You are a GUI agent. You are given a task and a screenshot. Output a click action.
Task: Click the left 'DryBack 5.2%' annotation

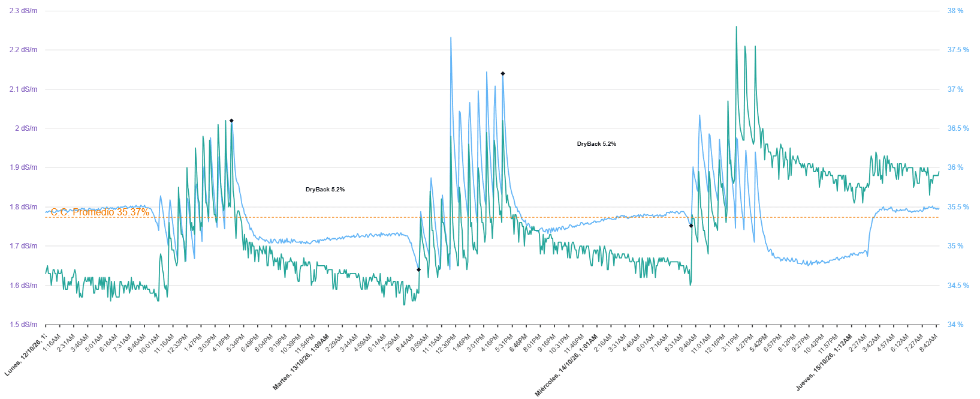tap(325, 190)
